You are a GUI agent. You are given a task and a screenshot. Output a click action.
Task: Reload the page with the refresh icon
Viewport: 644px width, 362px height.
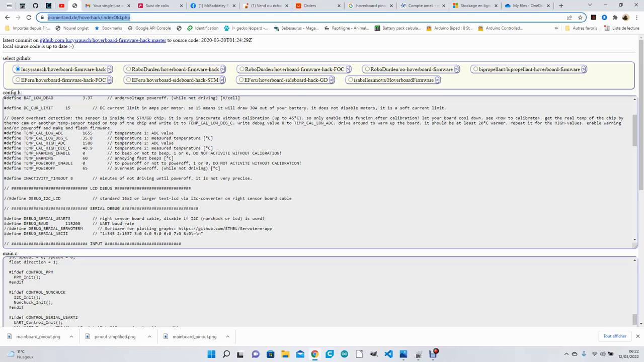pos(29,17)
